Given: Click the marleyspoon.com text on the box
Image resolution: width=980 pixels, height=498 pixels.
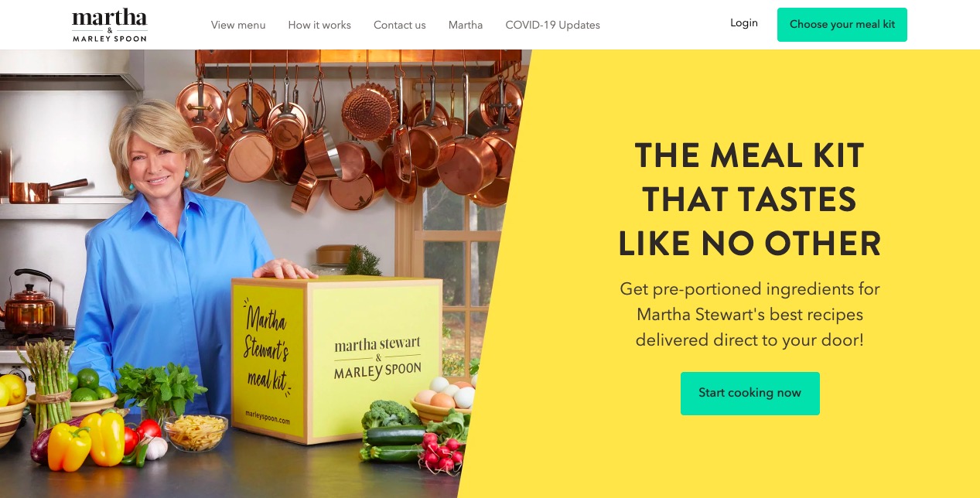Looking at the screenshot, I should click(x=266, y=418).
